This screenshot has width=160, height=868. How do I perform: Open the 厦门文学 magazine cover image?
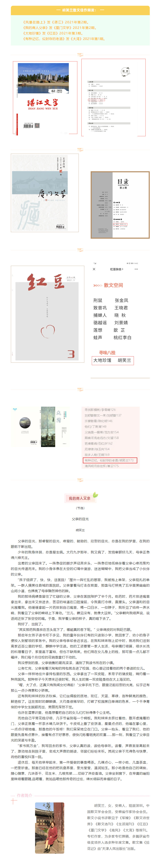point(45,193)
